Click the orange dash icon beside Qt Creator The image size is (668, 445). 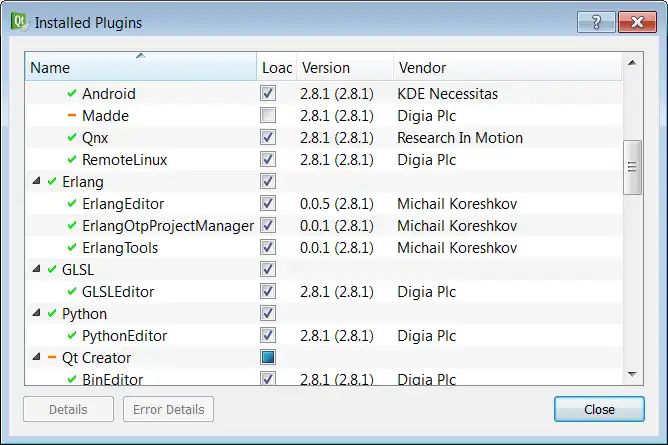point(52,358)
